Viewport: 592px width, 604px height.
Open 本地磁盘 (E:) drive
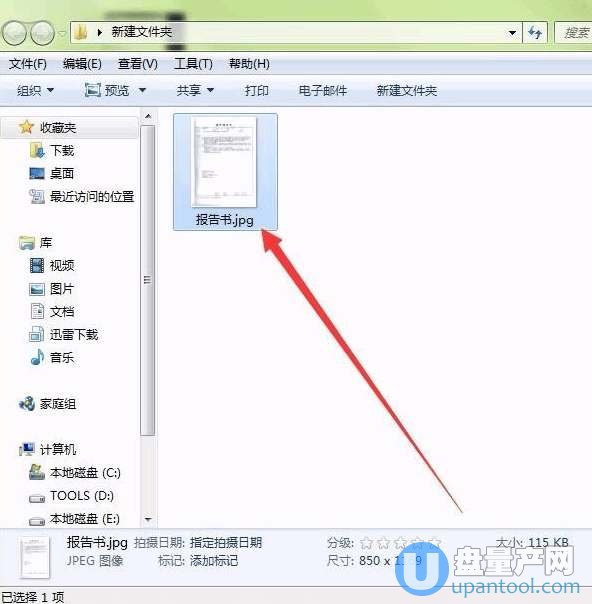(x=85, y=519)
